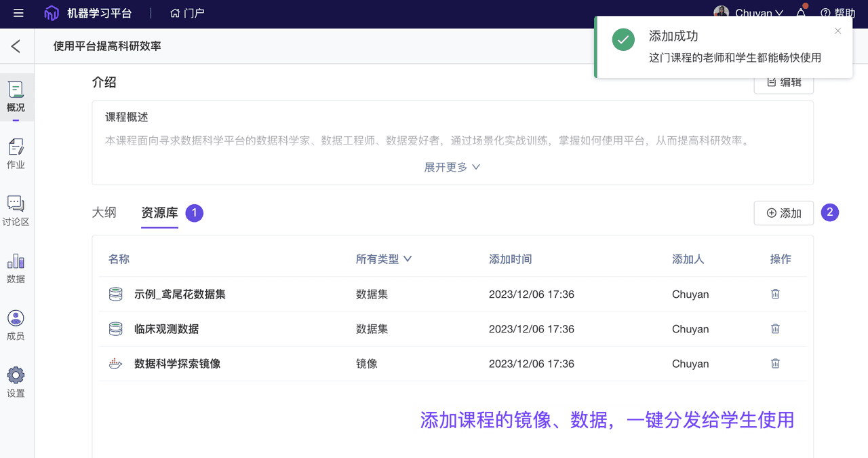This screenshot has width=868, height=458.
Task: Click the 添加成功 notification title
Action: pyautogui.click(x=673, y=36)
